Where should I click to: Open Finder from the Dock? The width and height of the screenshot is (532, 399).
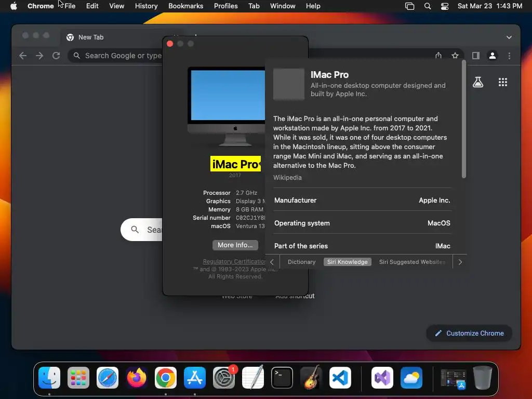pos(49,378)
